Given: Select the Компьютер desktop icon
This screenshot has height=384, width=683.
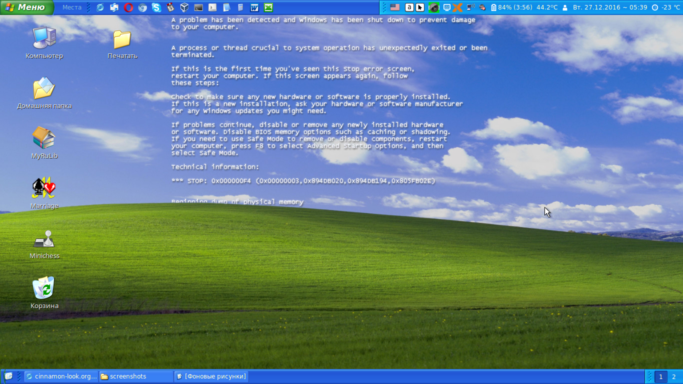Looking at the screenshot, I should click(44, 43).
